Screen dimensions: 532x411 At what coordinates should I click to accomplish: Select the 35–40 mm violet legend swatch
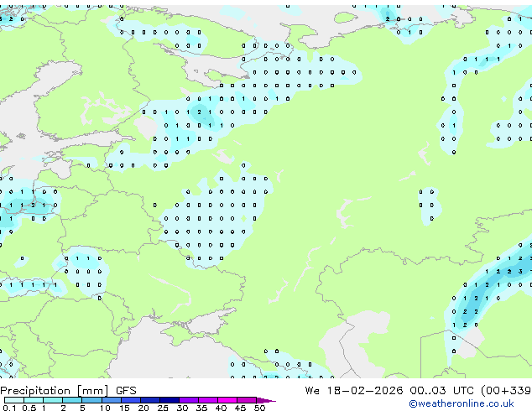[208, 400]
